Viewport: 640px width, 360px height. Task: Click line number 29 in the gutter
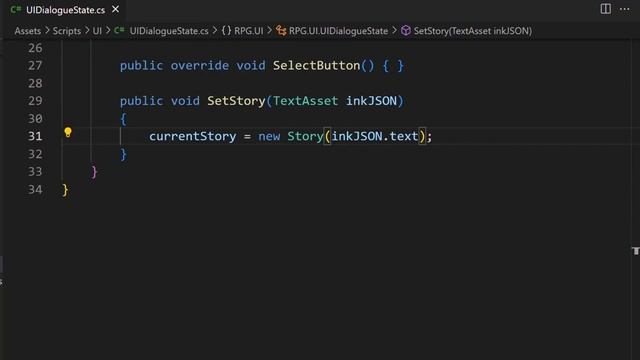[35, 101]
